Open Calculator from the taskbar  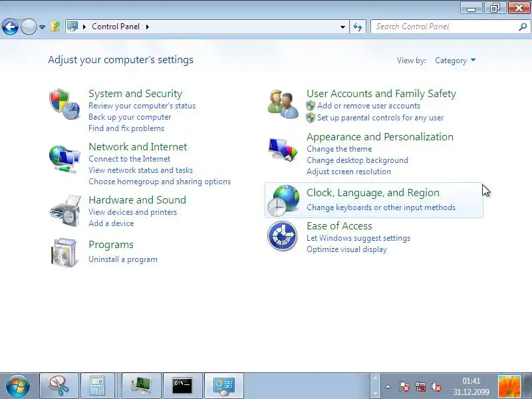(x=97, y=386)
